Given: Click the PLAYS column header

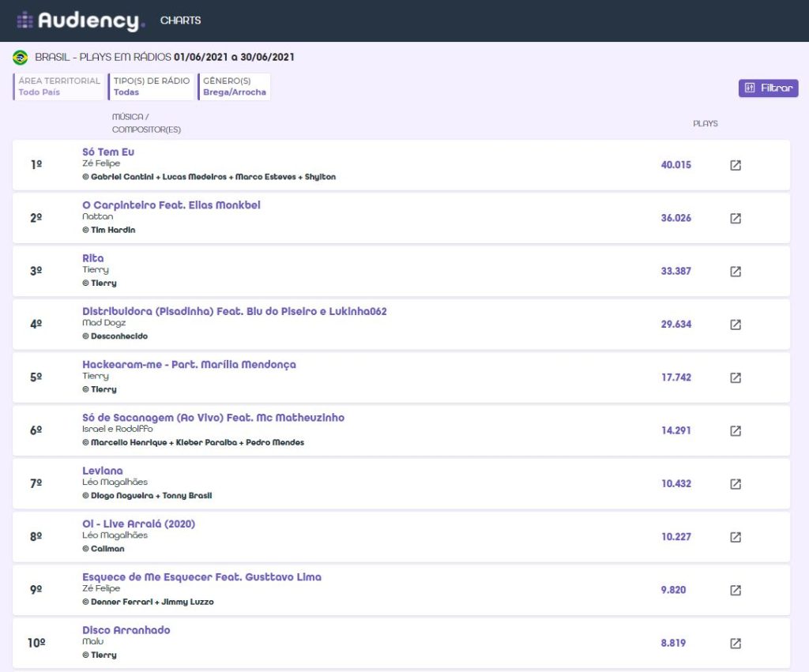Looking at the screenshot, I should click(x=706, y=124).
